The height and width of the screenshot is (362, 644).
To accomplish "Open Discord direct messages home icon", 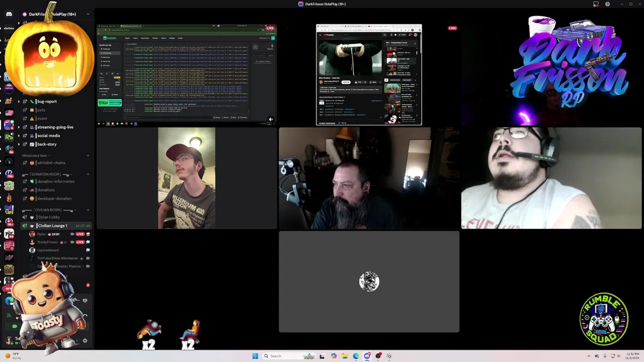I will (x=9, y=14).
